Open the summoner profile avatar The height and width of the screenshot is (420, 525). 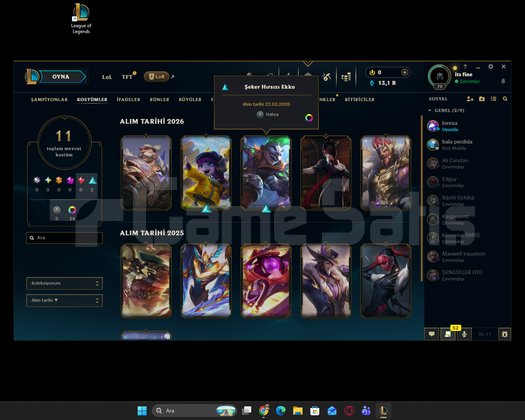coord(440,77)
